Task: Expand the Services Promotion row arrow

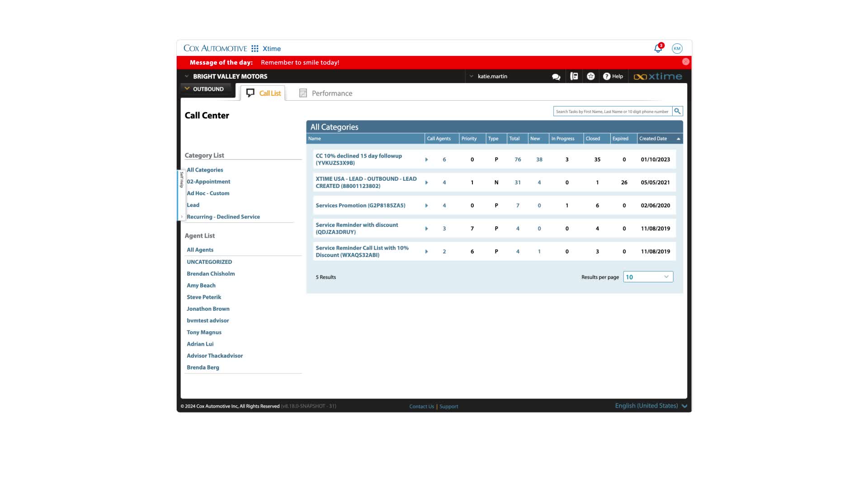Action: pyautogui.click(x=426, y=205)
